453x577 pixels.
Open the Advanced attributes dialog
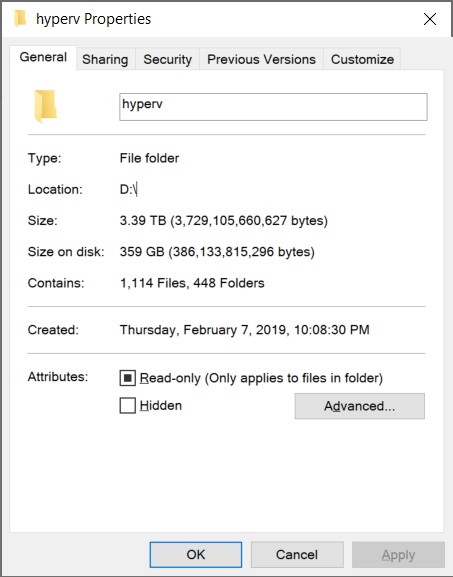click(360, 406)
